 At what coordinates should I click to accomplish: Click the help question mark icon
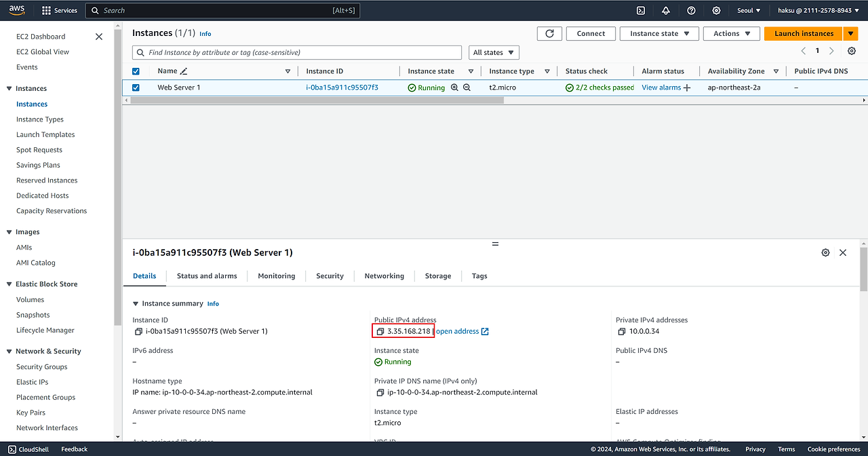(691, 11)
